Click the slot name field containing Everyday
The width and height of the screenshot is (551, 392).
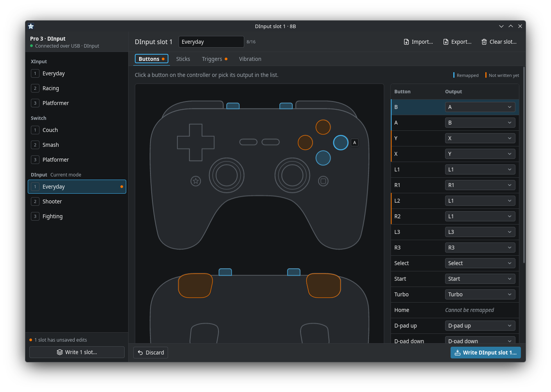[211, 42]
